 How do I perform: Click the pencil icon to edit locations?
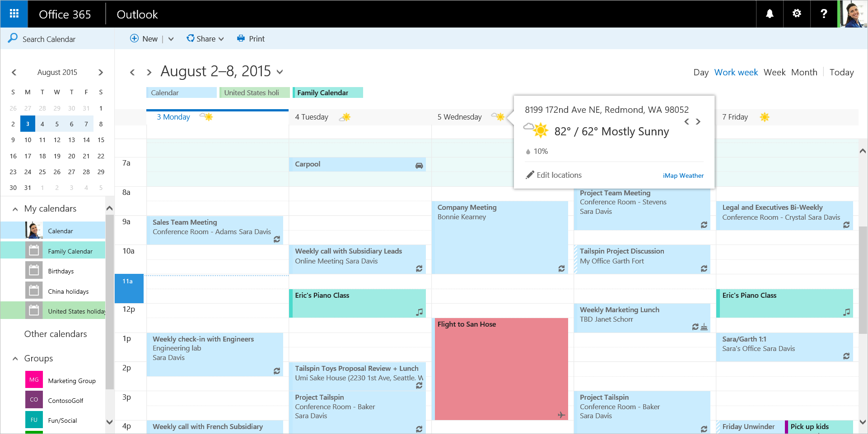530,175
